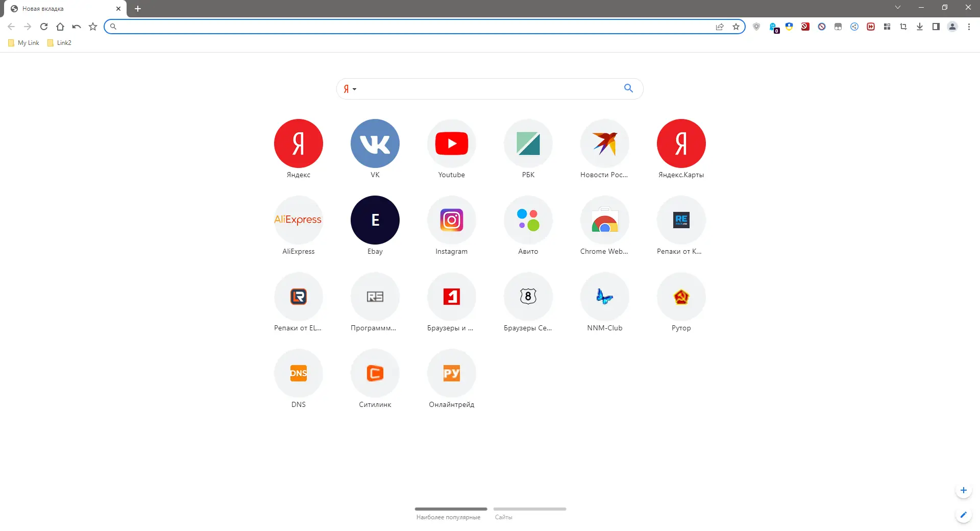Open the Instagram shortcut
This screenshot has height=531, width=980.
coord(451,220)
